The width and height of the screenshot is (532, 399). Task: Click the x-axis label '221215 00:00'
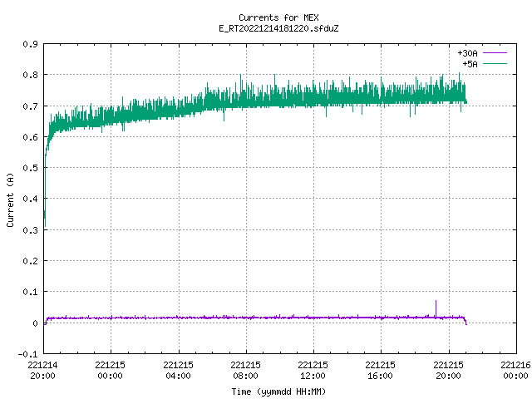[110, 370]
